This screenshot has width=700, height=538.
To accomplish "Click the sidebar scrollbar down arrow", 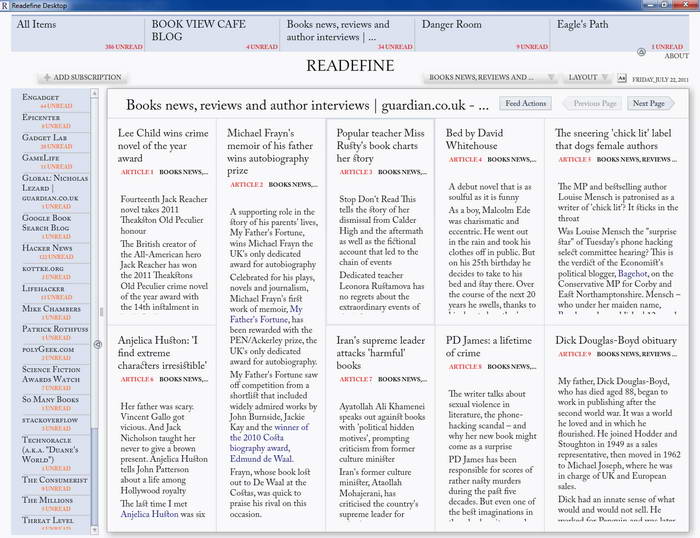I will [x=94, y=530].
